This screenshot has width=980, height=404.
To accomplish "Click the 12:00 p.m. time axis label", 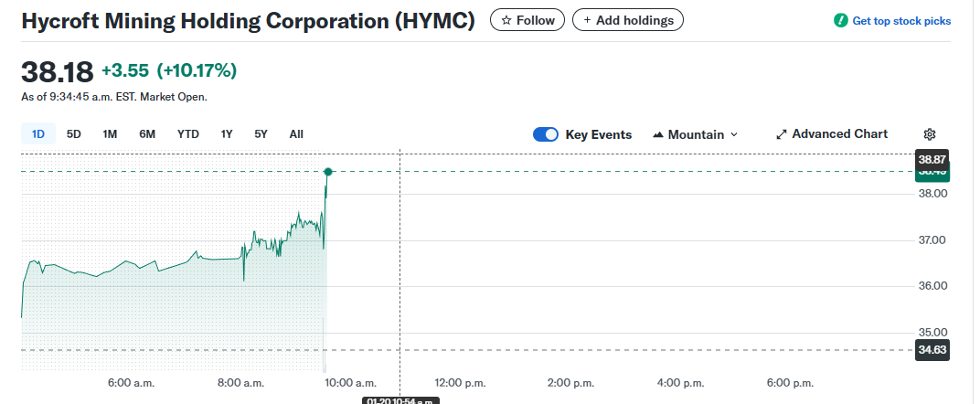I will [x=462, y=383].
